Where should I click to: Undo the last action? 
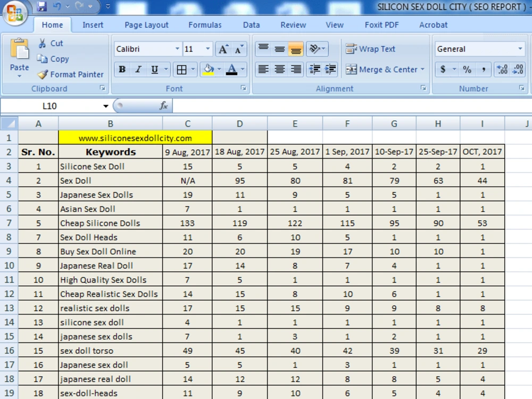click(57, 6)
